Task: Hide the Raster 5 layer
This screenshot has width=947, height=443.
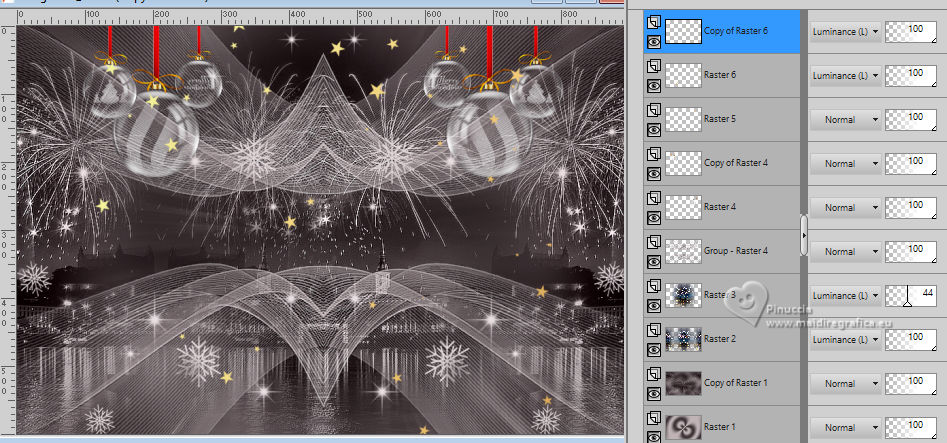Action: pyautogui.click(x=653, y=130)
